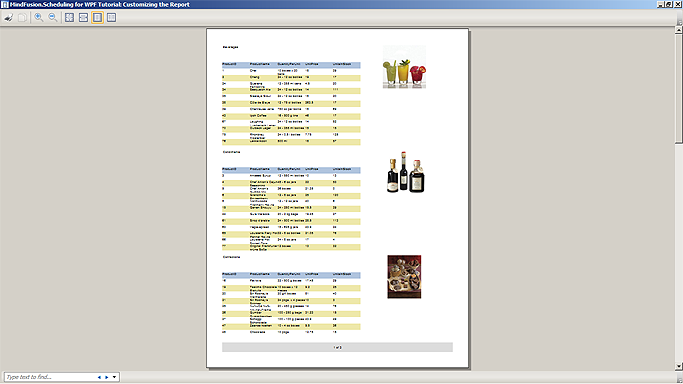Find previous match with left arrow
Image resolution: width=683 pixels, height=384 pixels.
[99, 377]
